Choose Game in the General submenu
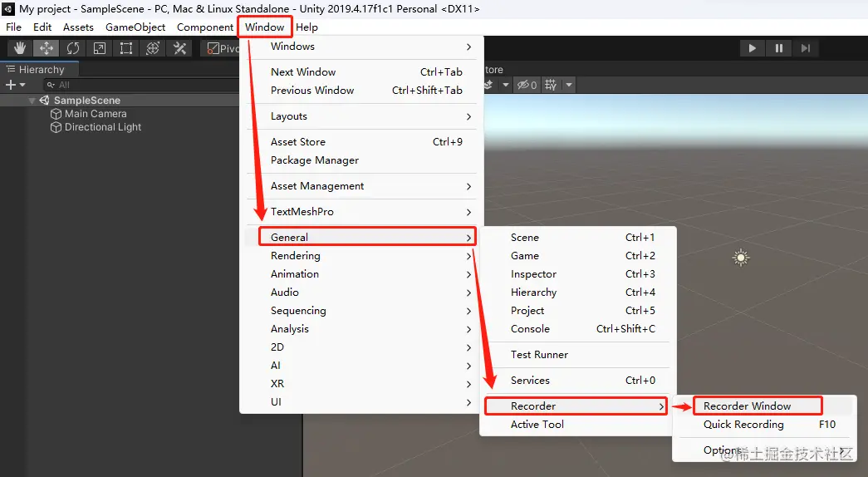This screenshot has height=477, width=868. coord(578,255)
